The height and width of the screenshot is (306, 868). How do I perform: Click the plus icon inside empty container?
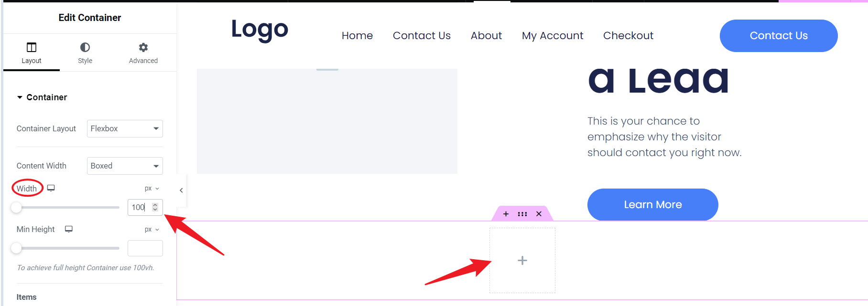click(522, 260)
